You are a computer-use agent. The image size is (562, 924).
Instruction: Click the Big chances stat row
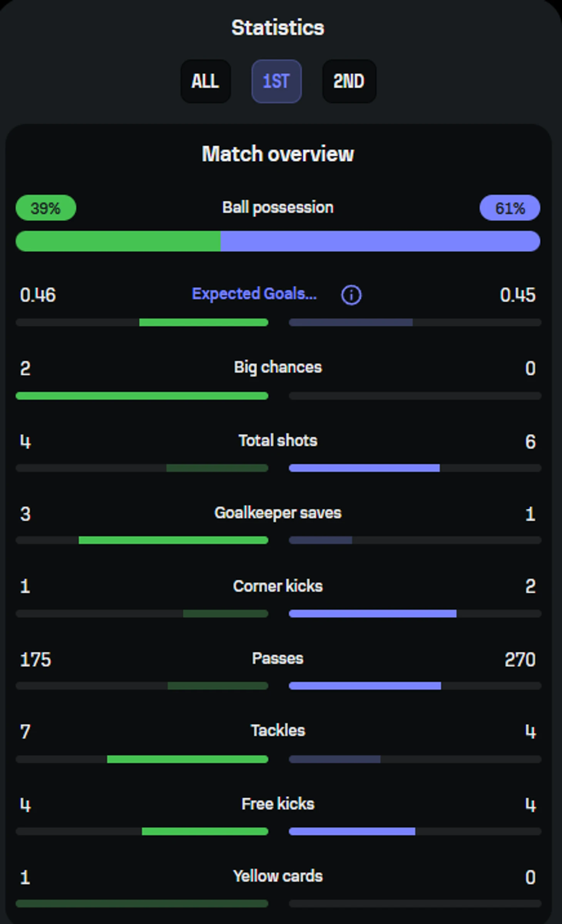point(278,379)
